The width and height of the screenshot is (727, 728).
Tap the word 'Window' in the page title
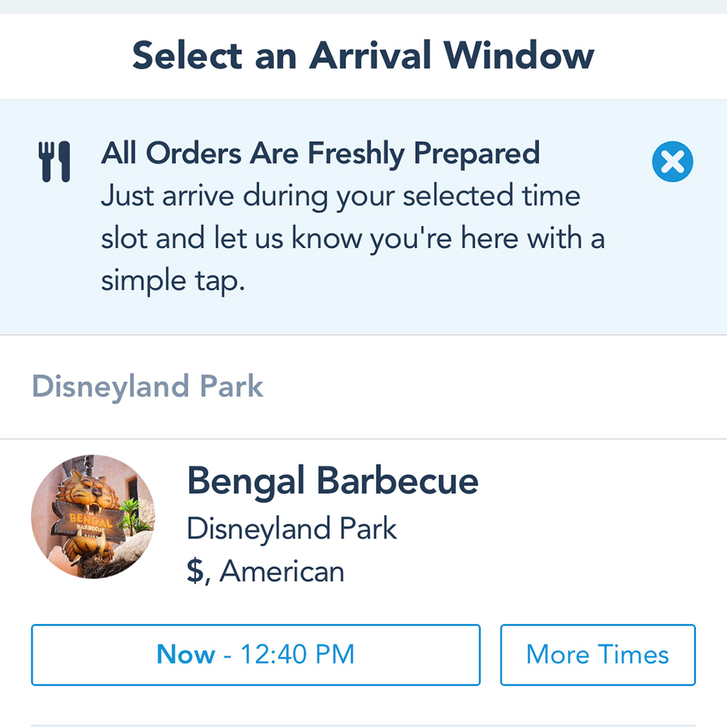click(519, 55)
